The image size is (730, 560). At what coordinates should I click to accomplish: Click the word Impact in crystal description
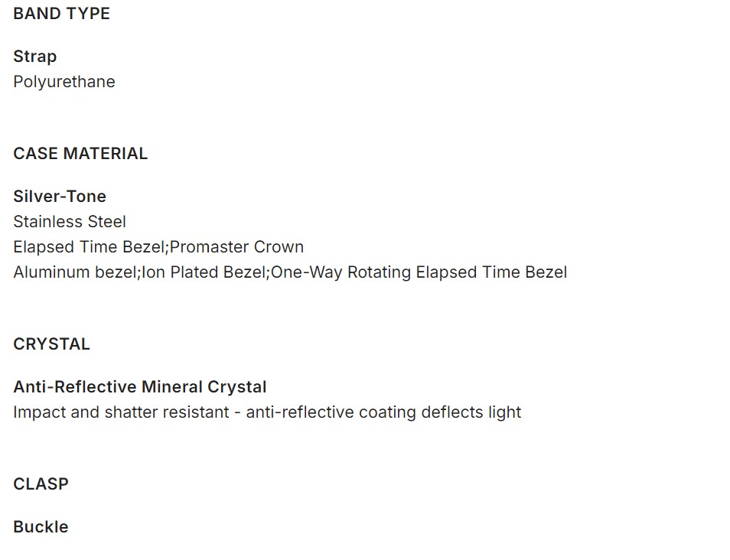click(x=39, y=412)
